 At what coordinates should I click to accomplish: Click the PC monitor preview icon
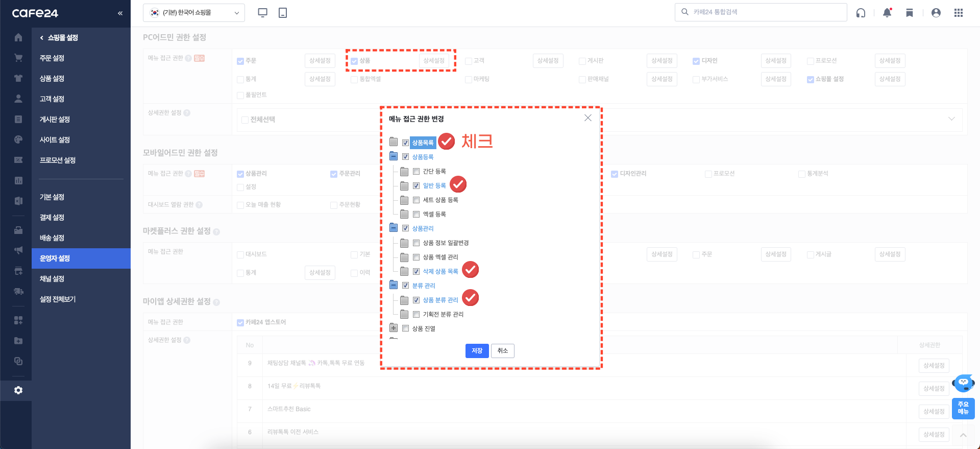click(263, 13)
